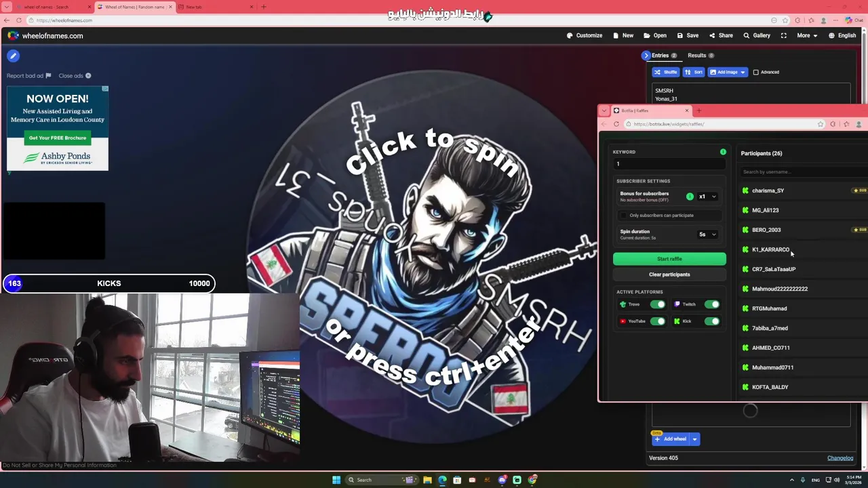This screenshot has width=868, height=488.
Task: Click Clear participants
Action: click(x=669, y=274)
